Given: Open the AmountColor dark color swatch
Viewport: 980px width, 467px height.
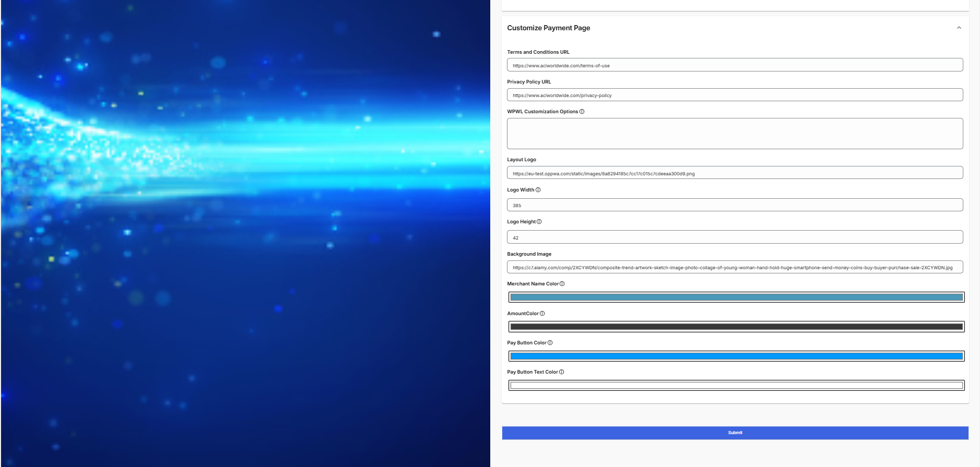Looking at the screenshot, I should (x=736, y=327).
